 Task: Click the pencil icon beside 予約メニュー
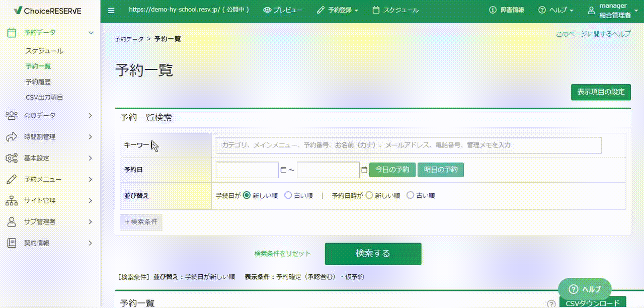pyautogui.click(x=11, y=179)
